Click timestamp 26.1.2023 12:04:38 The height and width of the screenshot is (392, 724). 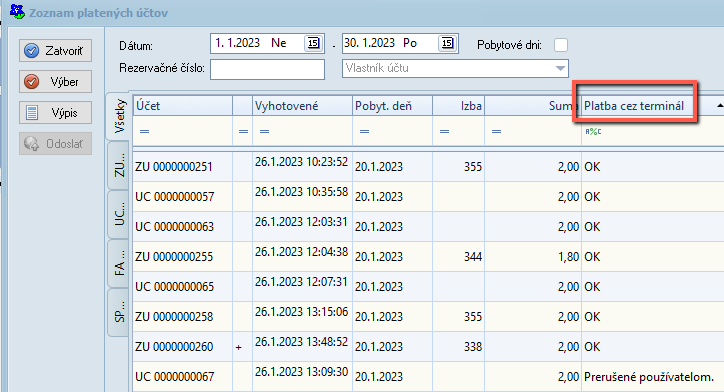click(x=301, y=252)
